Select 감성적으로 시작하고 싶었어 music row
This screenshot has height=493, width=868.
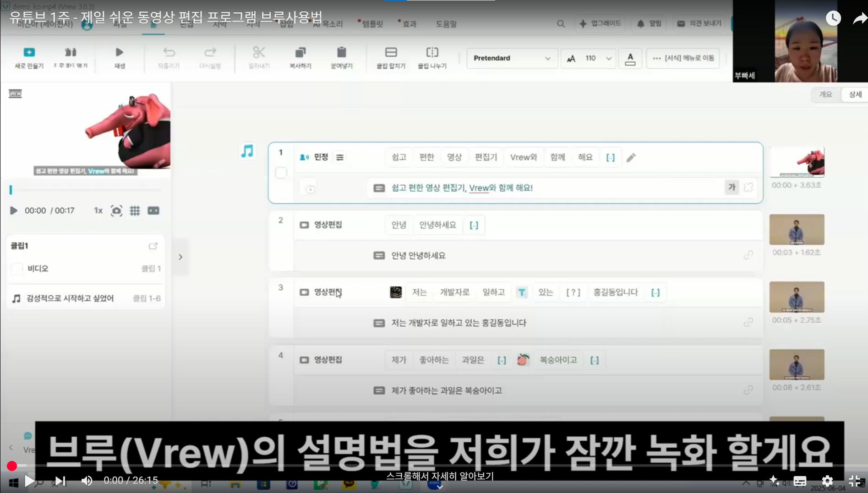86,298
